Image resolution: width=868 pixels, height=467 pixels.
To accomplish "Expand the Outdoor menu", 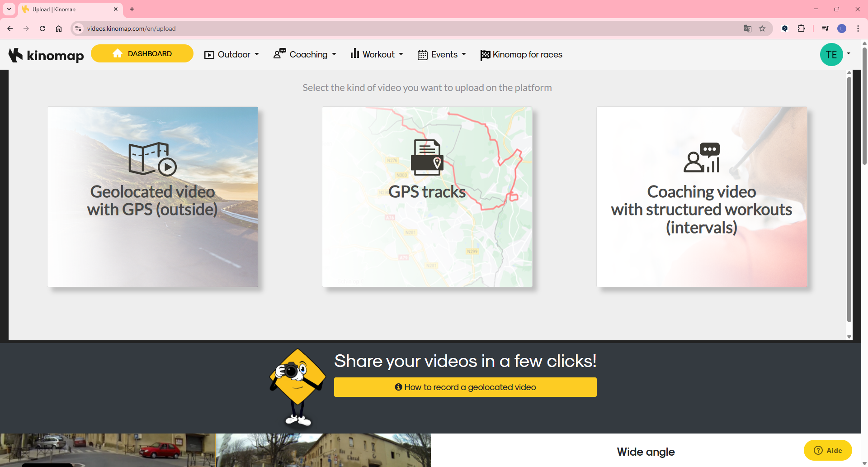I will 231,55.
